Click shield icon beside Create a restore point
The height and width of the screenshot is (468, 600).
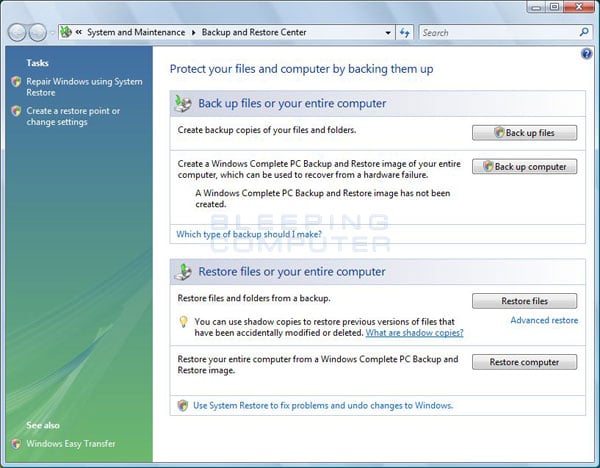pyautogui.click(x=16, y=111)
